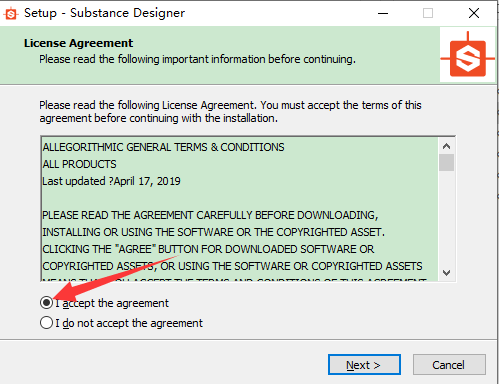499x384 pixels.
Task: Minimize the Setup window
Action: click(383, 13)
